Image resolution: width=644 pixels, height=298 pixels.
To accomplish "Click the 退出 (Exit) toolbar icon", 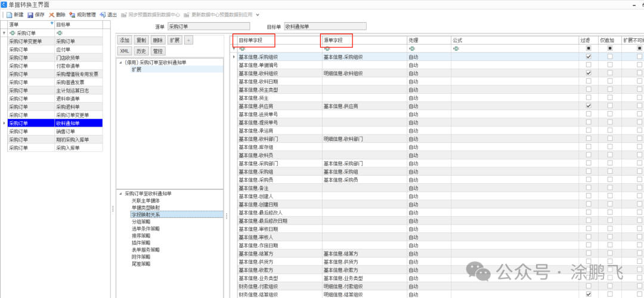I will [x=103, y=14].
